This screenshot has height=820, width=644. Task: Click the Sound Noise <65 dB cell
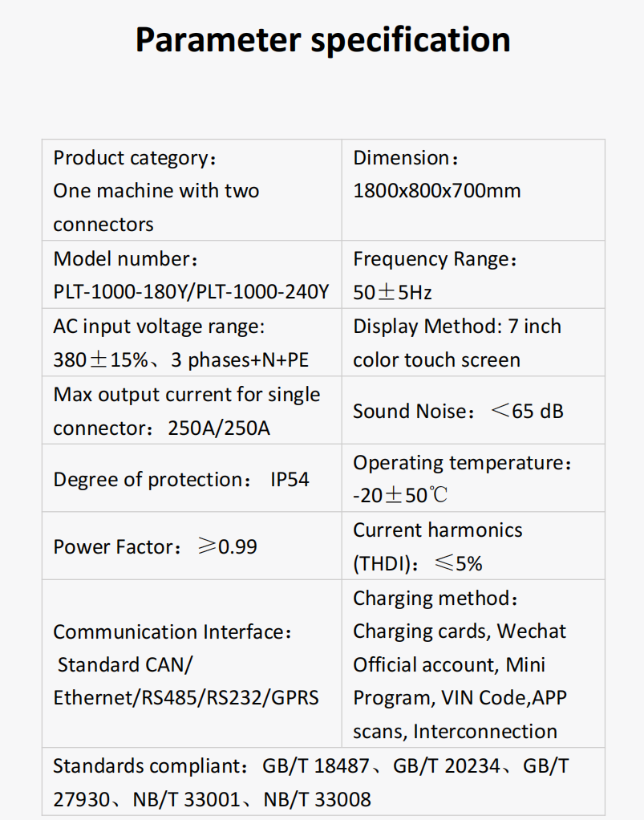473,411
